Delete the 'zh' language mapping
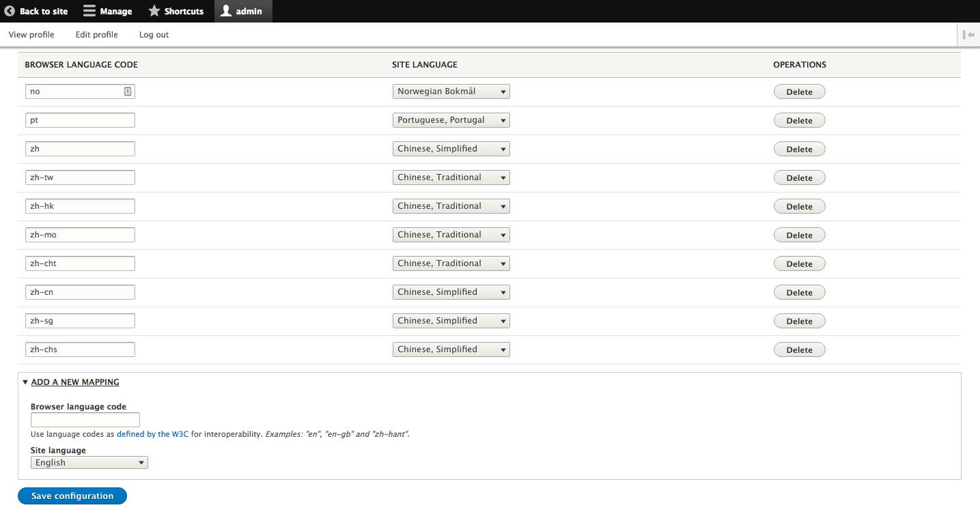This screenshot has height=514, width=980. coord(799,149)
